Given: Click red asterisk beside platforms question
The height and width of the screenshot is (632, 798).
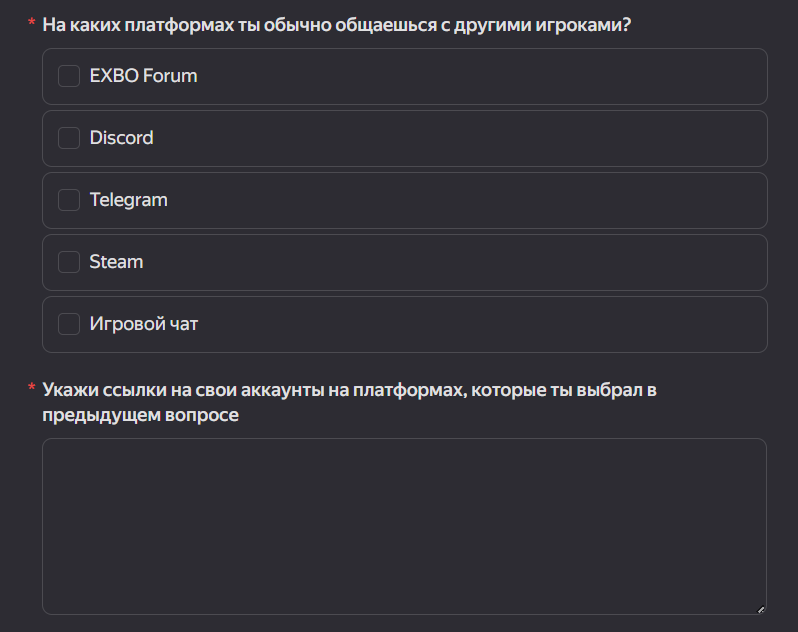Looking at the screenshot, I should 32,22.
